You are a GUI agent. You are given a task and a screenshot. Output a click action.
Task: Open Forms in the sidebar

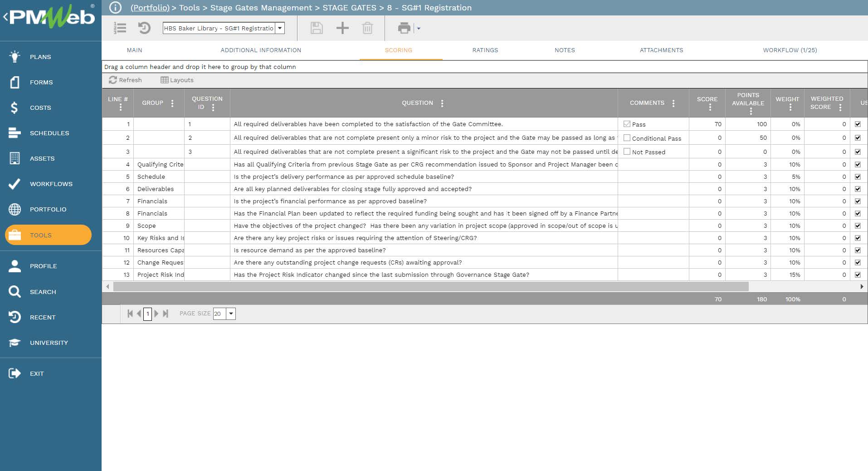pos(51,82)
